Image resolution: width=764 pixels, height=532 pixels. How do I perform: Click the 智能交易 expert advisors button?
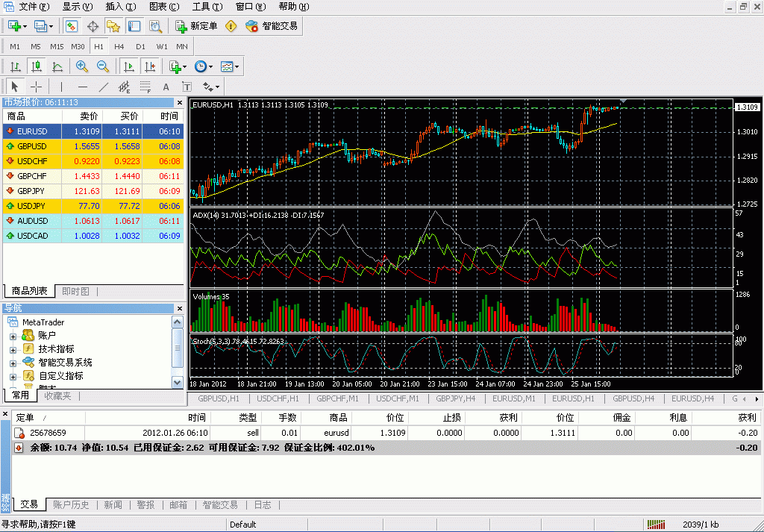(272, 26)
